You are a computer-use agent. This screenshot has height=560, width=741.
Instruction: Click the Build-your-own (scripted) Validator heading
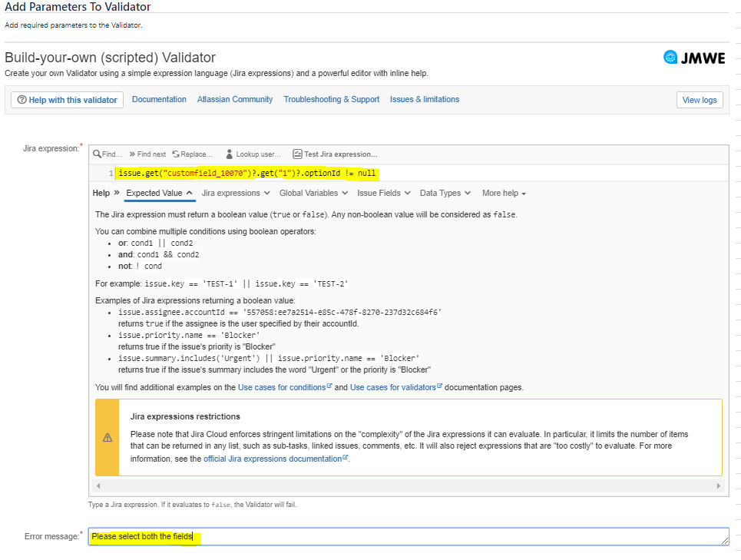click(x=110, y=57)
